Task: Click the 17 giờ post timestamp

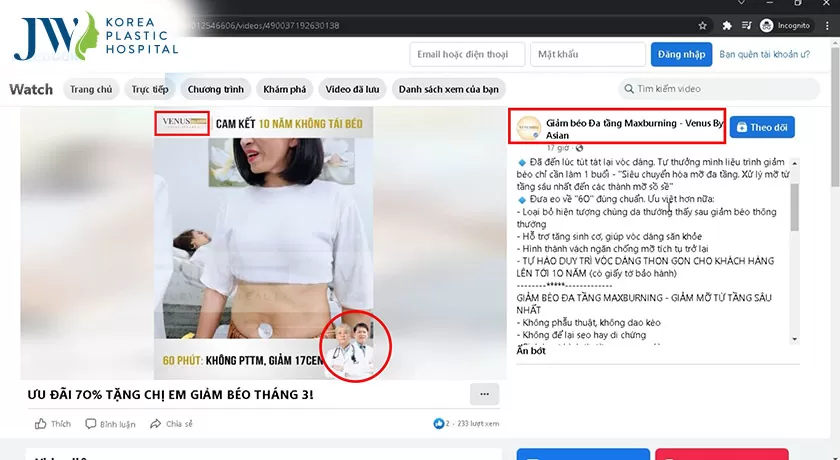Action: click(x=558, y=148)
